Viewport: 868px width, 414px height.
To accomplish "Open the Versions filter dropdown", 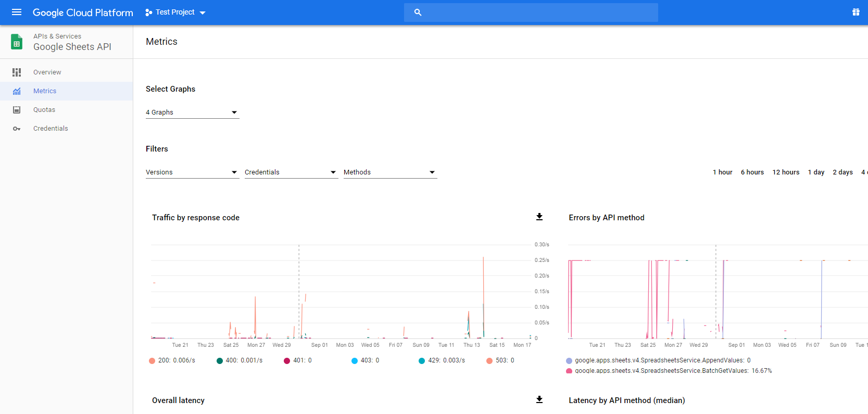I will [x=192, y=172].
